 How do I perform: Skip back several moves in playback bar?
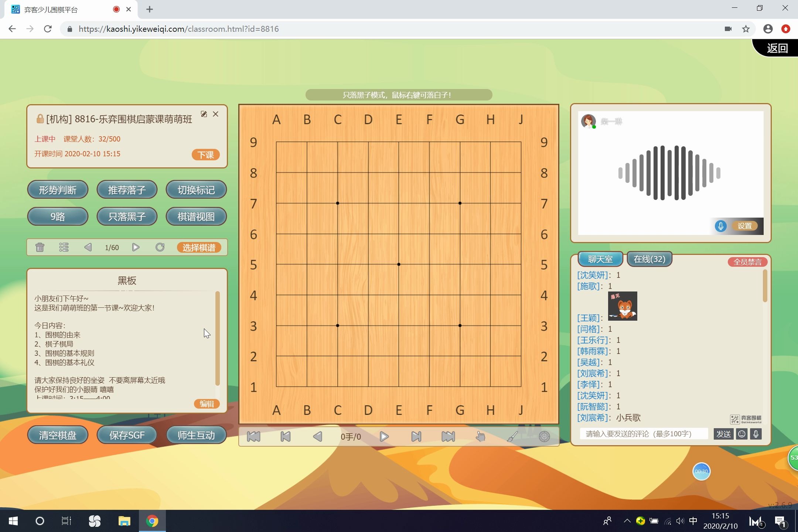[x=286, y=437]
